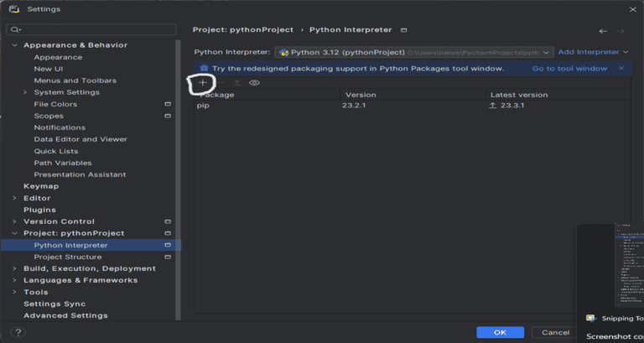
Task: Select Path Variables in the tree
Action: pos(63,163)
